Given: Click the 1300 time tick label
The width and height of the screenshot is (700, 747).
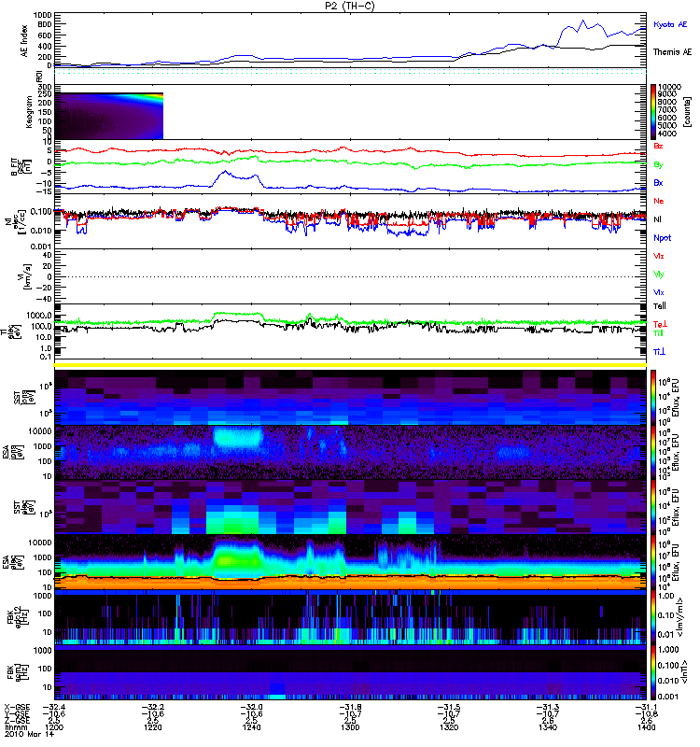Looking at the screenshot, I should coord(350,727).
